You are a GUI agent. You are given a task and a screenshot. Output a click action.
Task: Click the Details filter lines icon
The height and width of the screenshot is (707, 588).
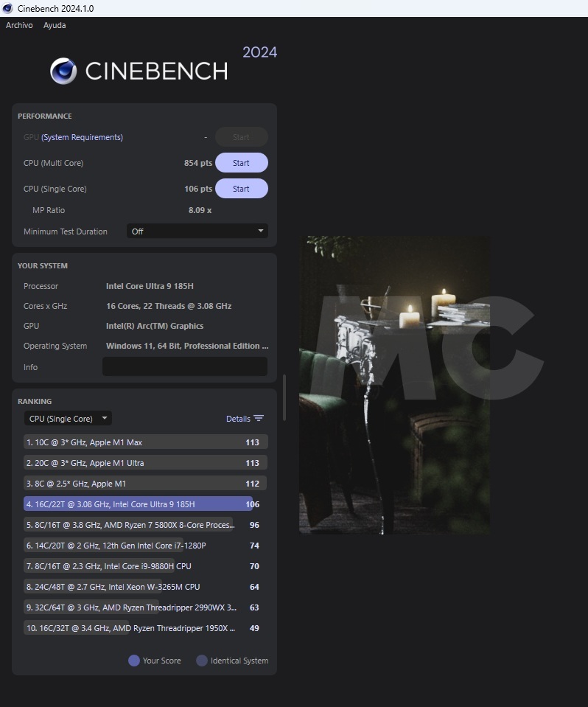(259, 419)
